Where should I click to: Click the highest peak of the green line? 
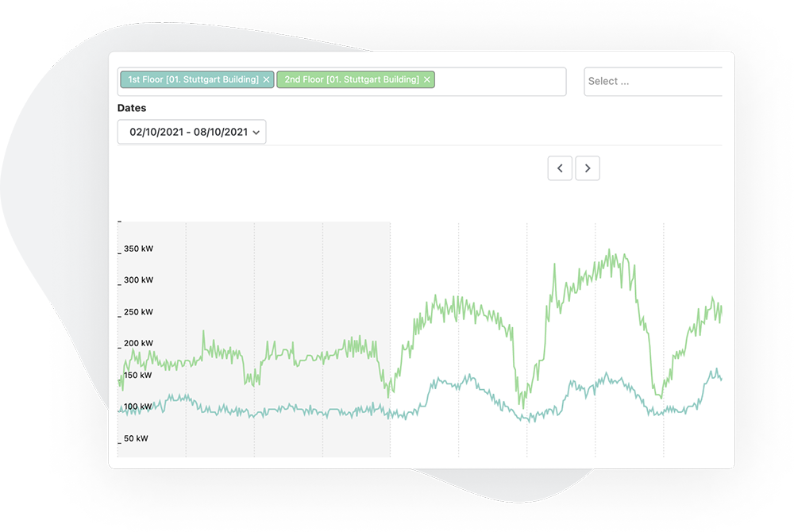(610, 251)
